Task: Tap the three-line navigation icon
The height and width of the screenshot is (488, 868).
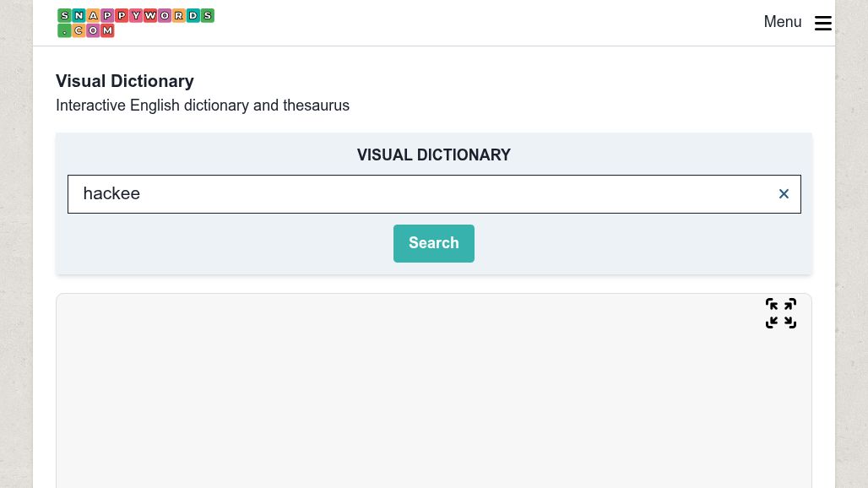Action: tap(822, 23)
